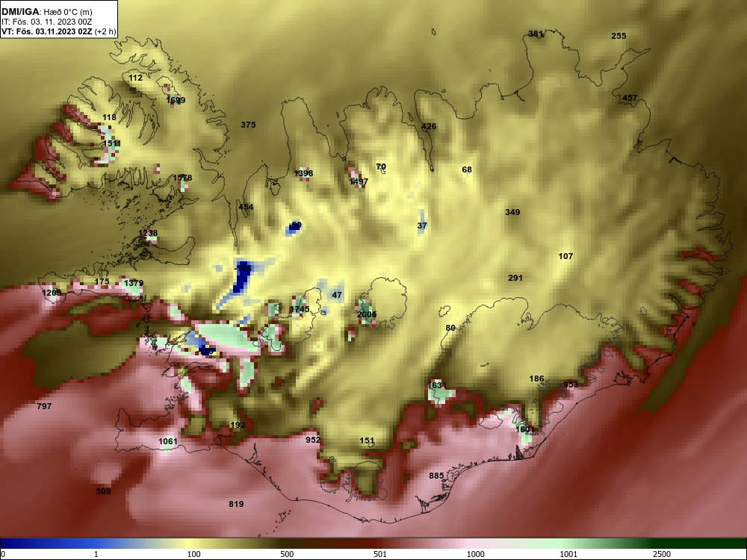Screen dimensions: 747x560
Task: Select the map value 1061
Action: click(x=167, y=441)
